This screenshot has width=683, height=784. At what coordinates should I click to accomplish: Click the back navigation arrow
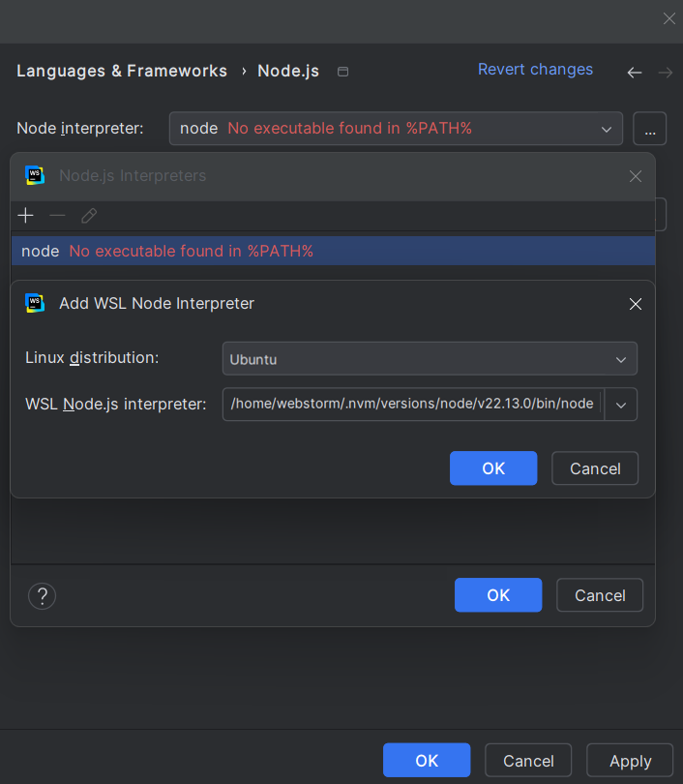(634, 72)
